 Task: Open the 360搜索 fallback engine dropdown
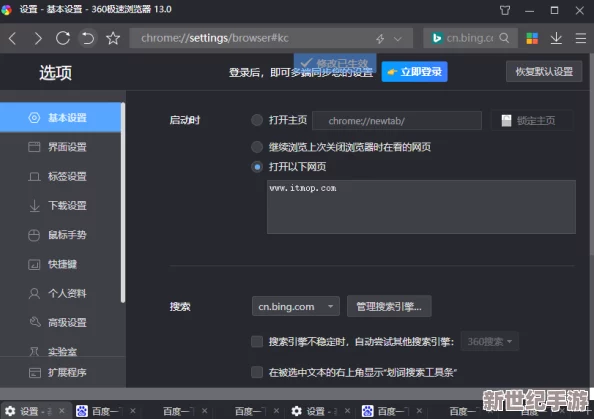489,342
